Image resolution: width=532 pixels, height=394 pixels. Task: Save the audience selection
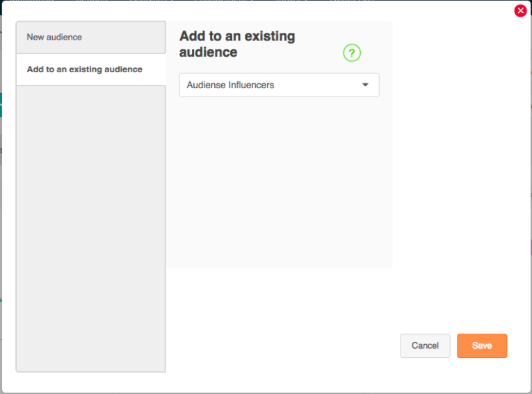coord(482,345)
